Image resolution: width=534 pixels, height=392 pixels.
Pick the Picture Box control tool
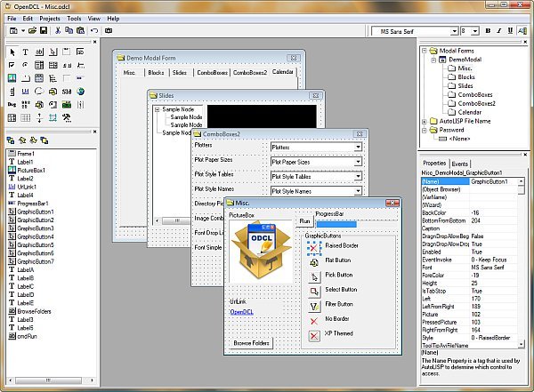[12, 78]
